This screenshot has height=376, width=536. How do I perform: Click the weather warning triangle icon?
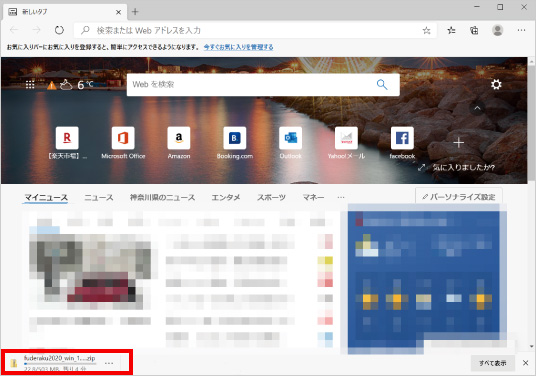pos(51,85)
